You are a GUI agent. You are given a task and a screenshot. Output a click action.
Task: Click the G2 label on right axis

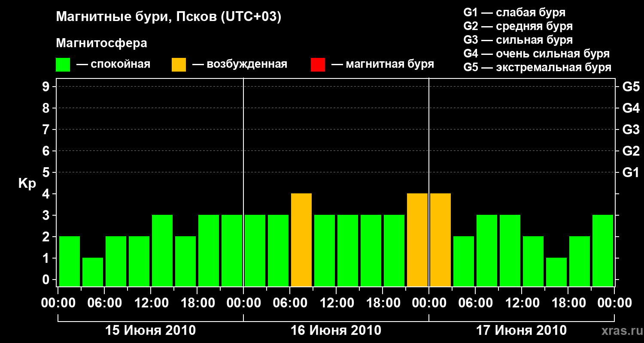click(x=631, y=151)
